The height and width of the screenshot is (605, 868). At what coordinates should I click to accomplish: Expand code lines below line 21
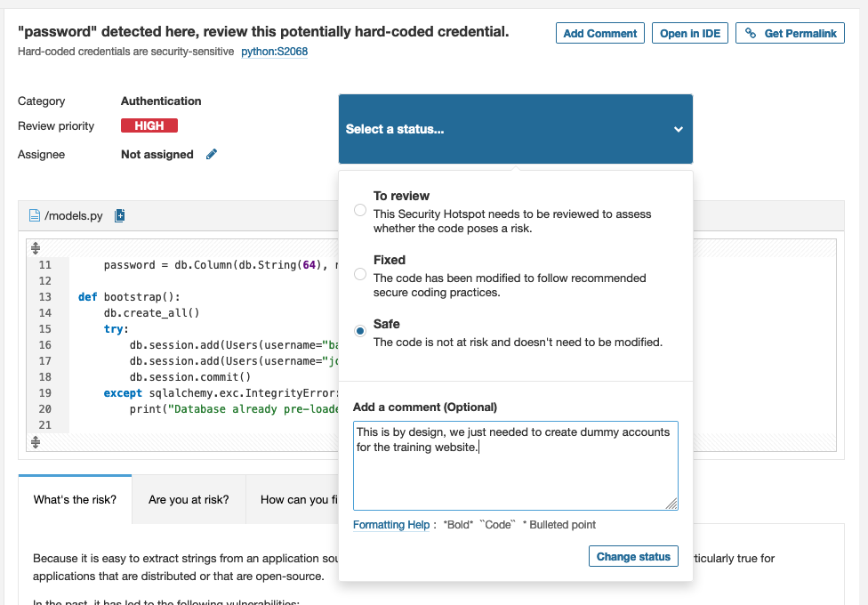(x=36, y=442)
